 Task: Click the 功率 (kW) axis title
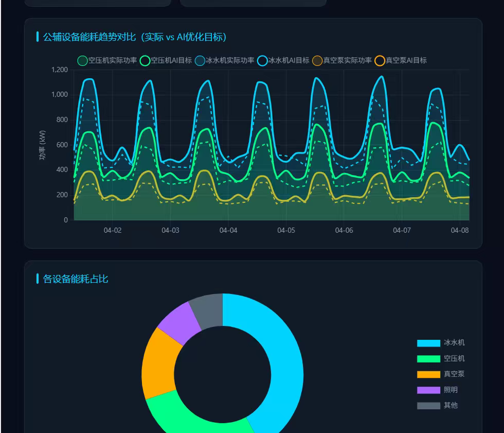tap(42, 145)
